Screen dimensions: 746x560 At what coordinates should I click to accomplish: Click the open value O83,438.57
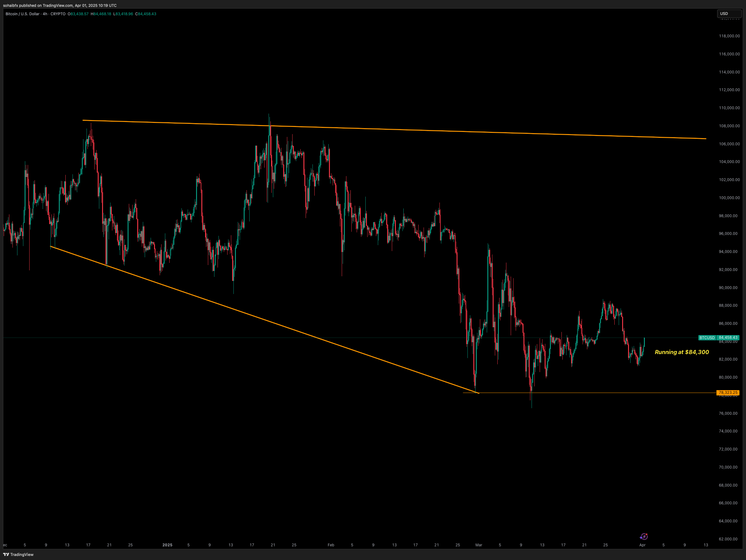(78, 14)
